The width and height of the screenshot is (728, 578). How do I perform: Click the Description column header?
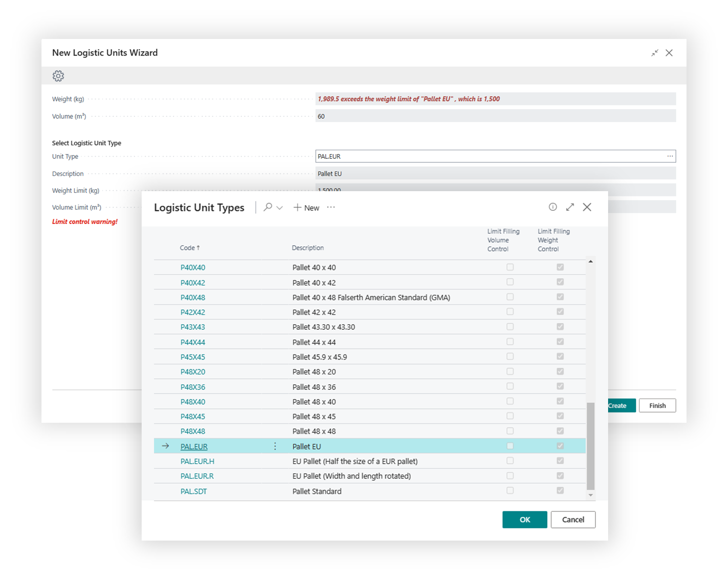[x=308, y=248]
